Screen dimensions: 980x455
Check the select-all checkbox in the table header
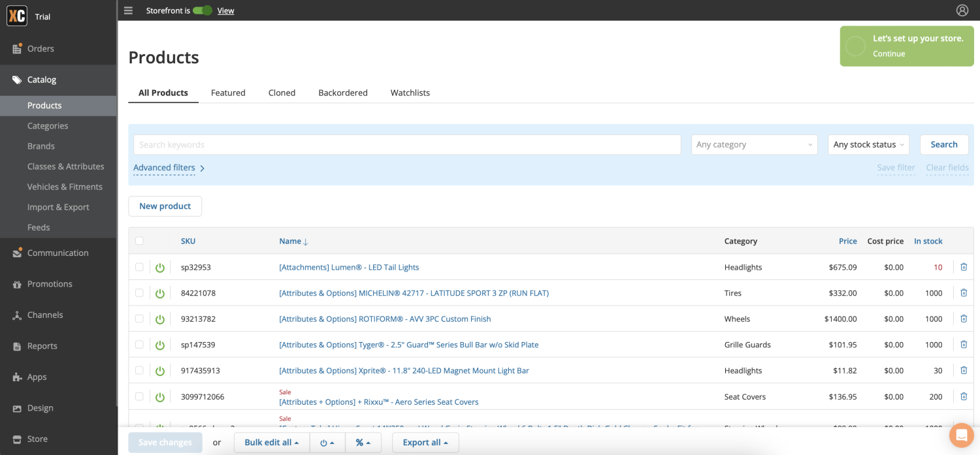click(x=139, y=240)
